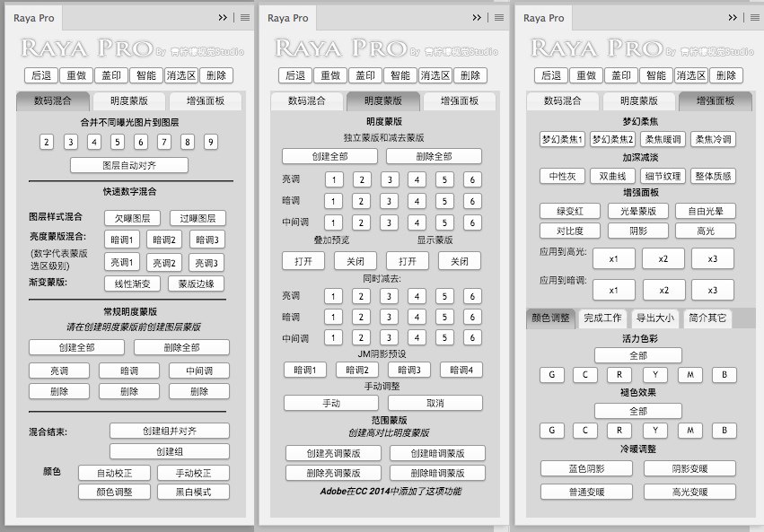Switch to 明度蒙版 tab in left panel
The height and width of the screenshot is (532, 764).
129,100
